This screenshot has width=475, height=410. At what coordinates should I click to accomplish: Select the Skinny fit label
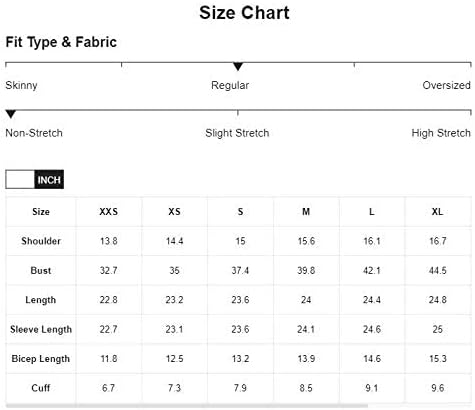(x=21, y=85)
